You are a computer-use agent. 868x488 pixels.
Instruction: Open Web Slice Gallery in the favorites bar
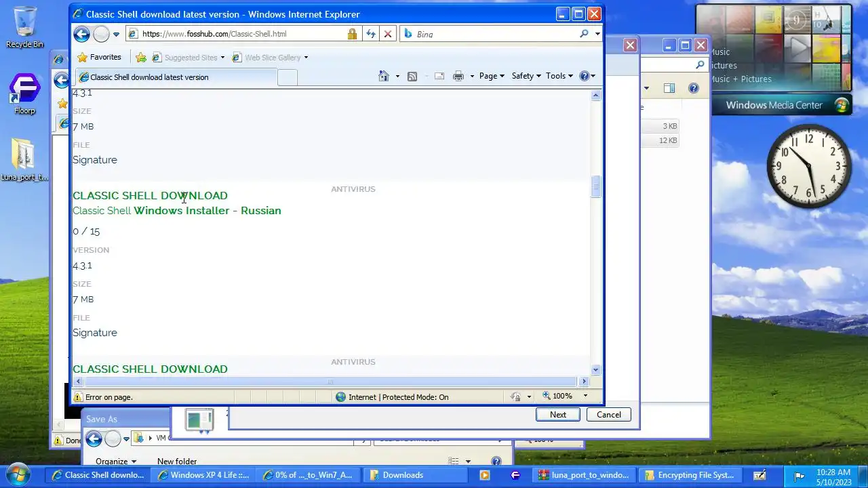[270, 58]
